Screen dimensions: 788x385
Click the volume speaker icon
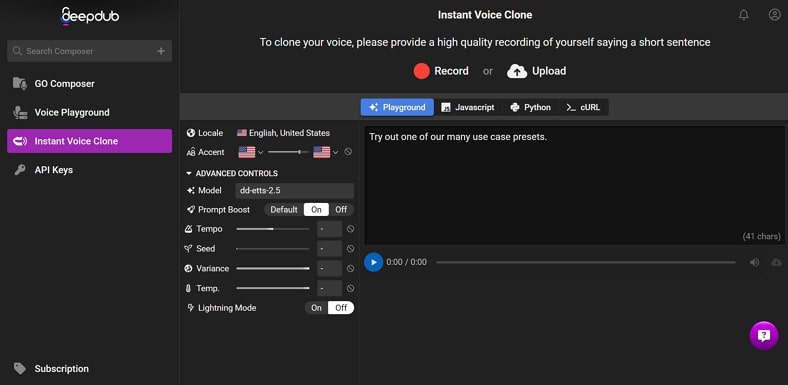pos(754,262)
